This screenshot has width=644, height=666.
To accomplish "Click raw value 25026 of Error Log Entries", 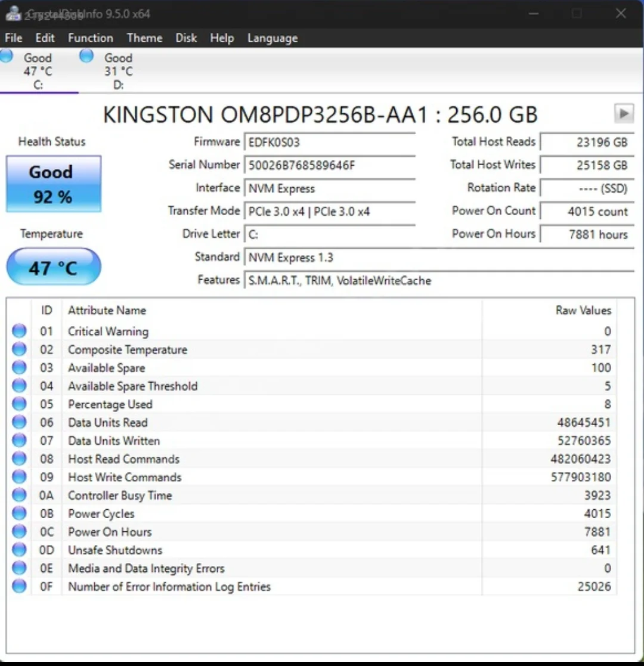I will 594,587.
